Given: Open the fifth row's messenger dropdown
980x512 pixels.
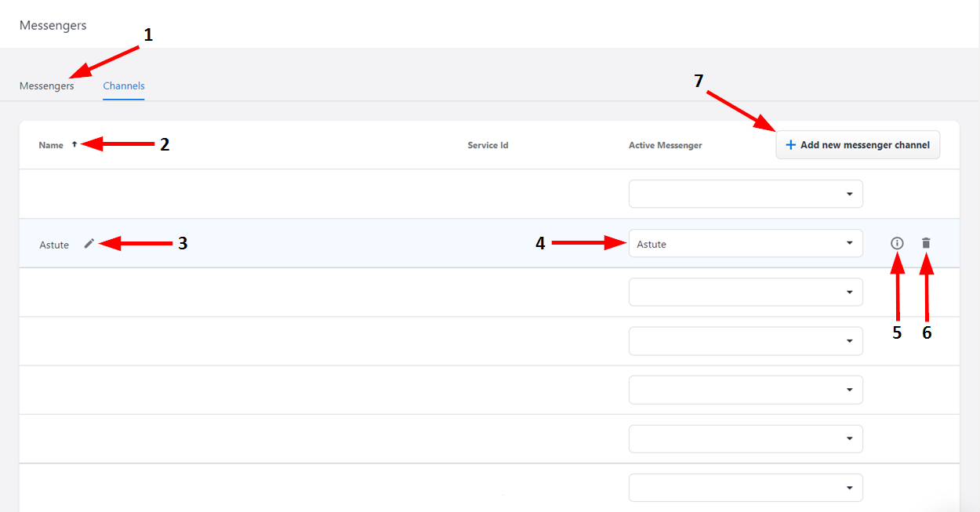Looking at the screenshot, I should click(745, 390).
